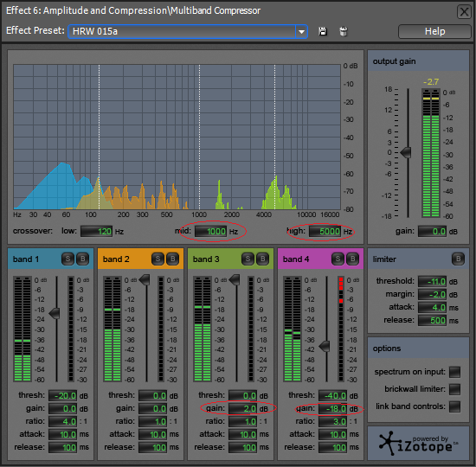
Task: Click the low crossover marker line in spectrum
Action: (99, 137)
